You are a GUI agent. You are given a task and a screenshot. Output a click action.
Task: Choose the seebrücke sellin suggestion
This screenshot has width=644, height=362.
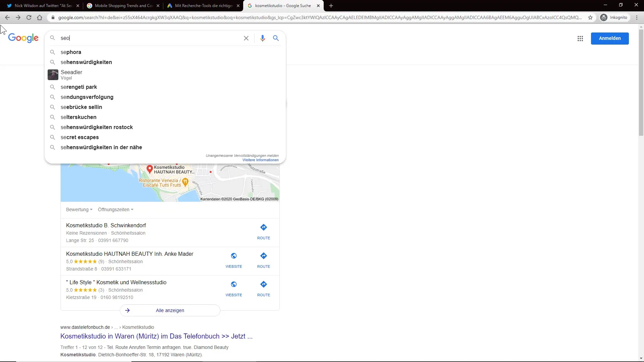coord(165,107)
